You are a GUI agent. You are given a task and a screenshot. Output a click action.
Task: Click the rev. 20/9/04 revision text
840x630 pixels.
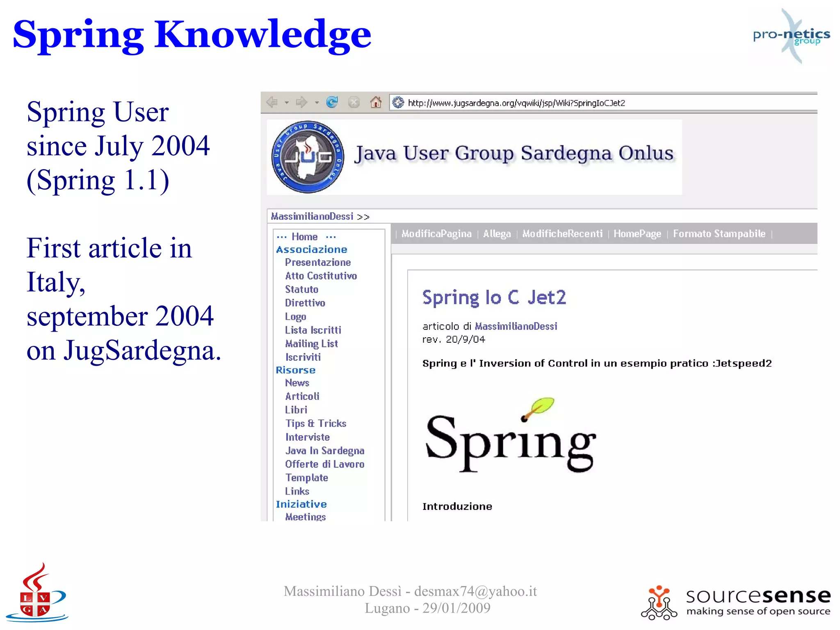[x=454, y=339]
